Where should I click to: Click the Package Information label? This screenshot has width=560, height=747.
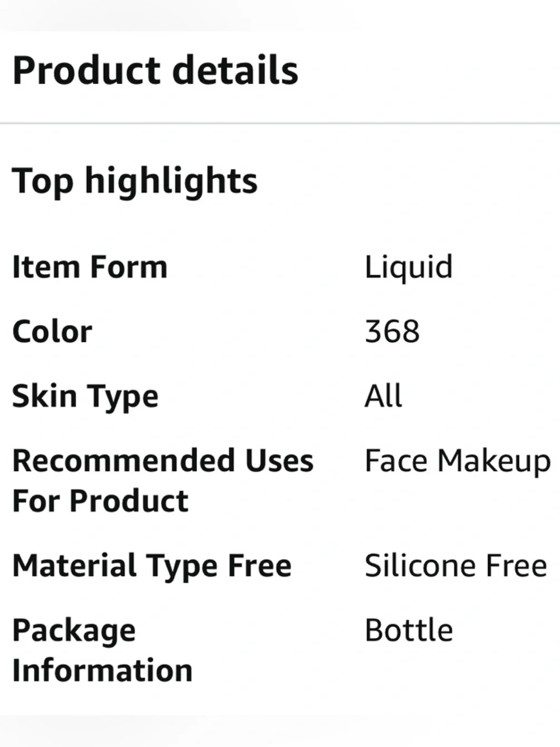coord(102,650)
